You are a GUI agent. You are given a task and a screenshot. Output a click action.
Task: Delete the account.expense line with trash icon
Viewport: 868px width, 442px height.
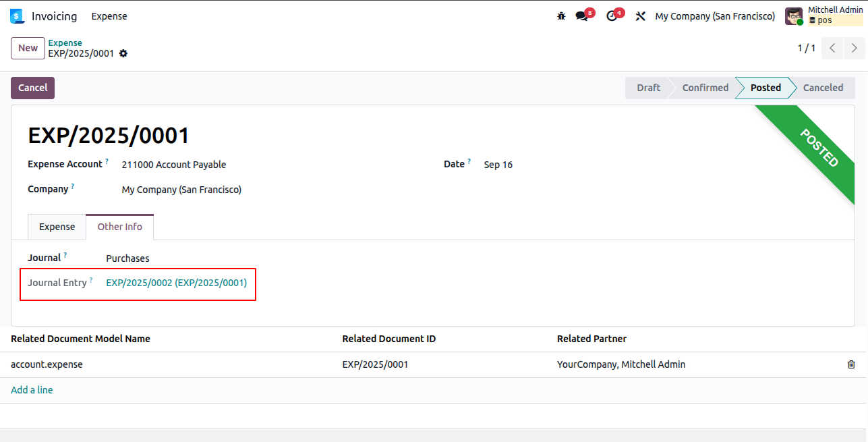coord(851,364)
